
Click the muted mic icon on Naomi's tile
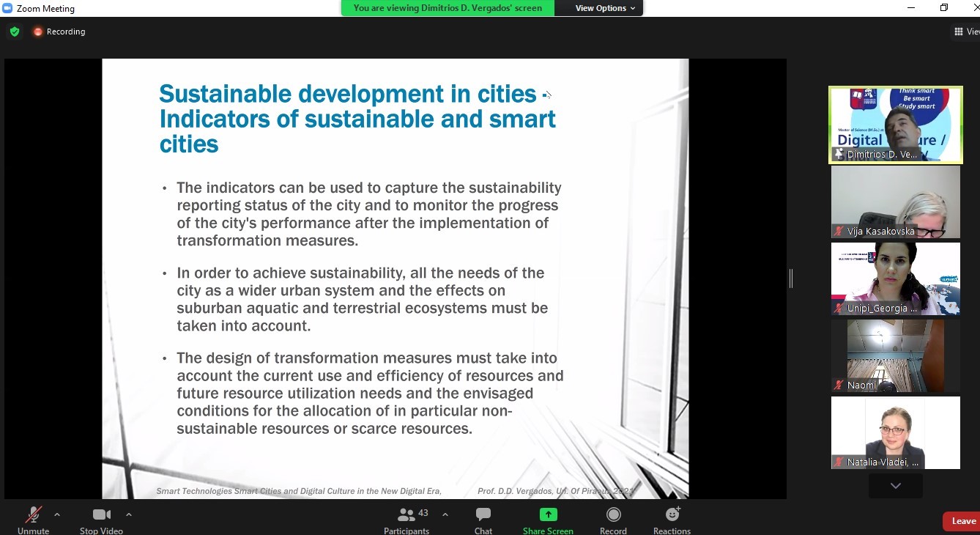tap(839, 385)
